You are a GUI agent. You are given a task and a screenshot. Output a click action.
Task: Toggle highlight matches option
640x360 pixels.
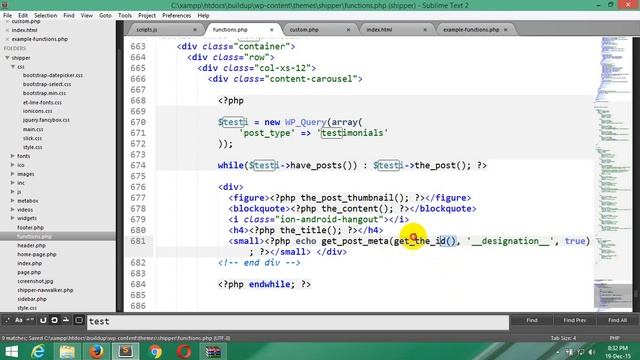click(79, 320)
